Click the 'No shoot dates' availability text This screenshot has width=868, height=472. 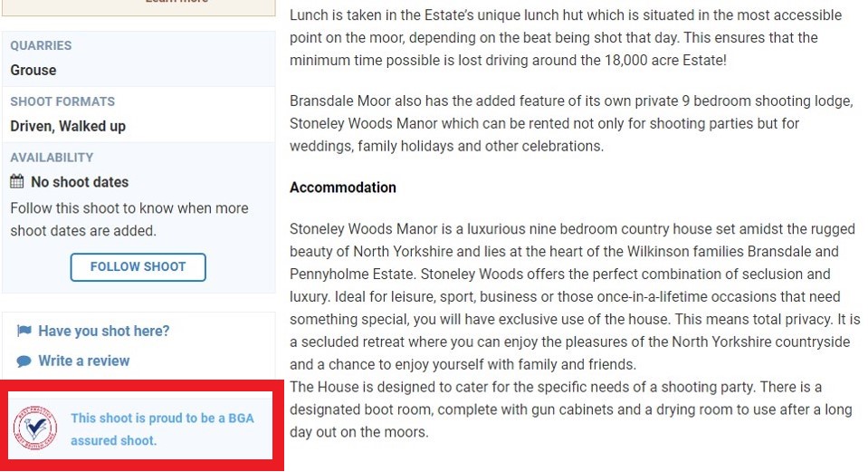point(80,182)
